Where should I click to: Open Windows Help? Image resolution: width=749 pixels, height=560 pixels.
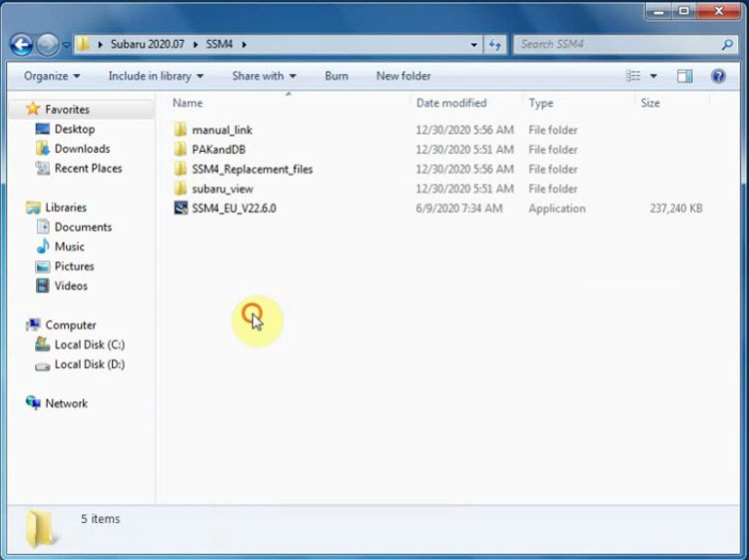click(718, 76)
